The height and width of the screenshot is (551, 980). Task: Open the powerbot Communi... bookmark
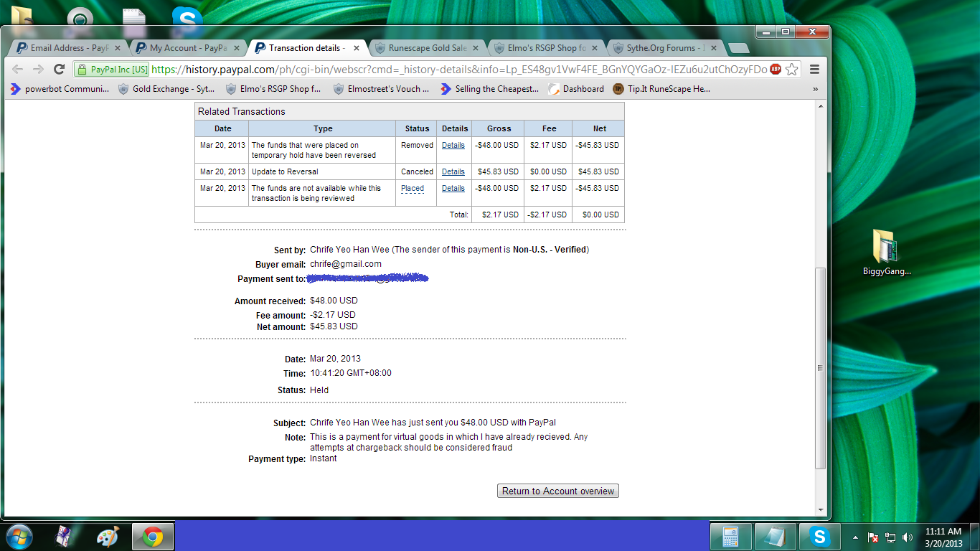tap(60, 89)
